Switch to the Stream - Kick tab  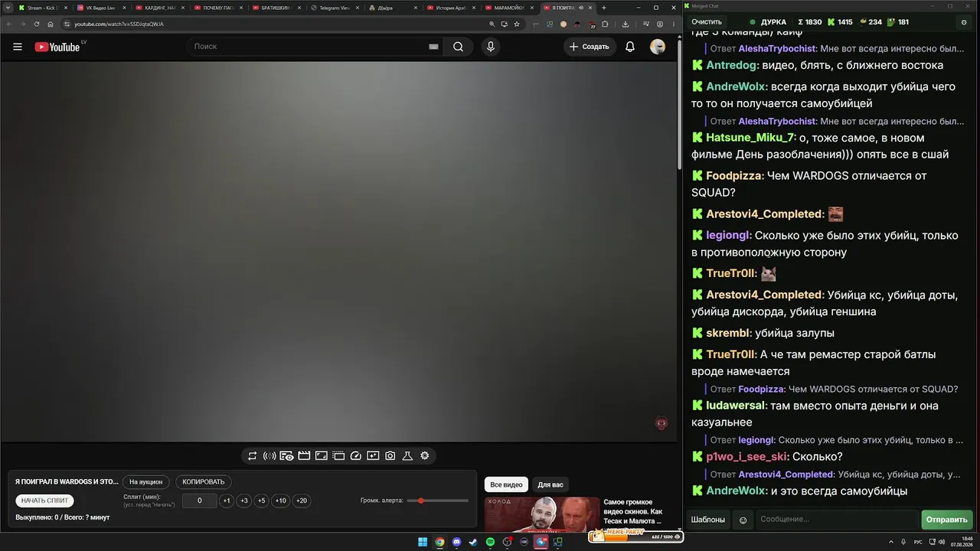click(x=43, y=8)
